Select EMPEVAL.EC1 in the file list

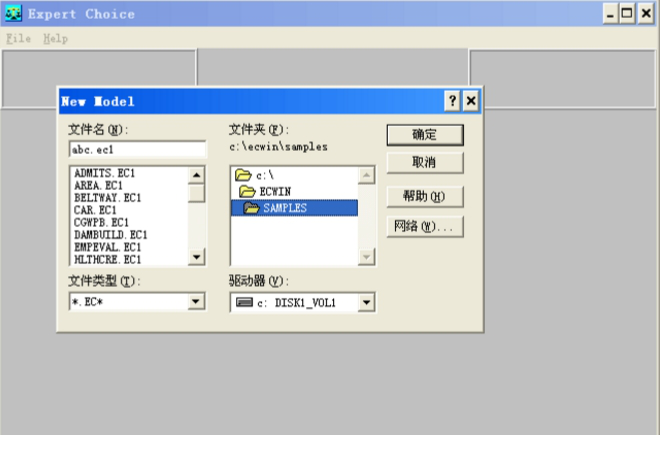coord(107,247)
